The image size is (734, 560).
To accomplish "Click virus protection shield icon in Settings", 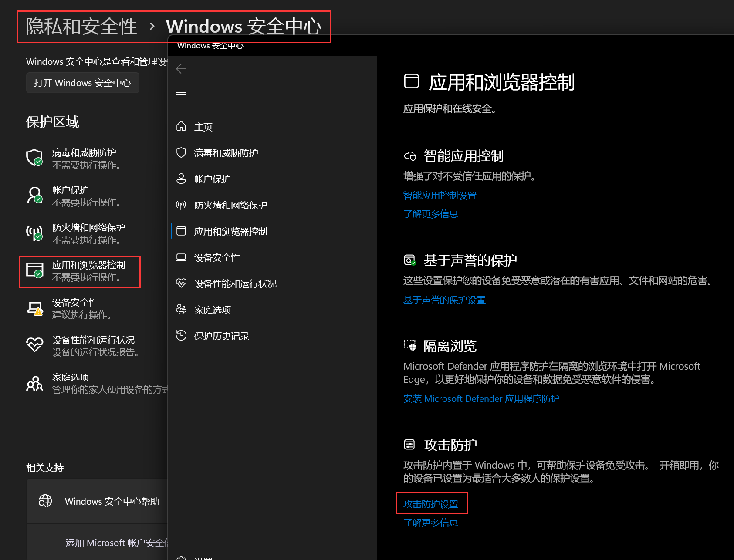I will tap(34, 158).
